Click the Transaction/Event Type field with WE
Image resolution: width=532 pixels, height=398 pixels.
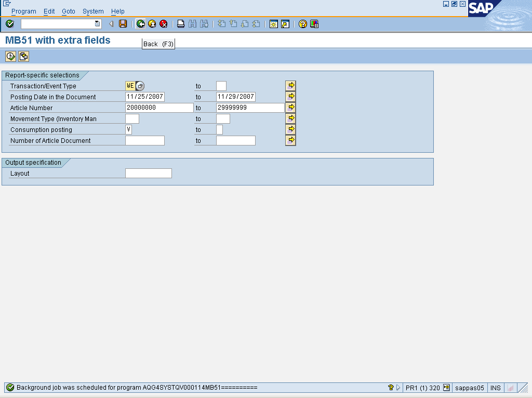click(130, 86)
